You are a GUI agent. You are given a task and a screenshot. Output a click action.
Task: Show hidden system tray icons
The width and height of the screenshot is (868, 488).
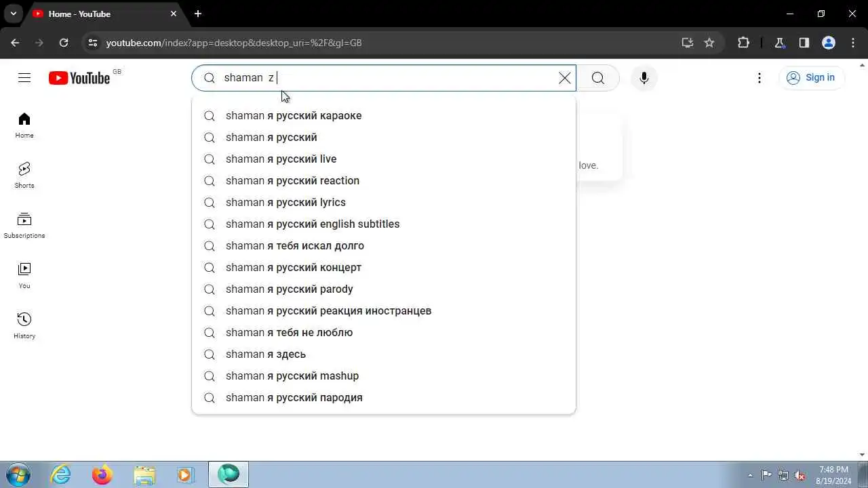pos(750,475)
